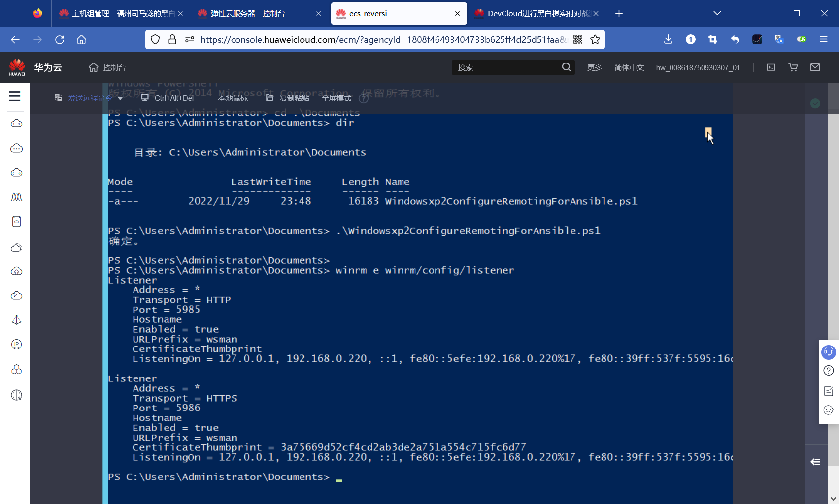The width and height of the screenshot is (839, 504).
Task: Bookmark this page with the star icon
Action: (x=595, y=39)
